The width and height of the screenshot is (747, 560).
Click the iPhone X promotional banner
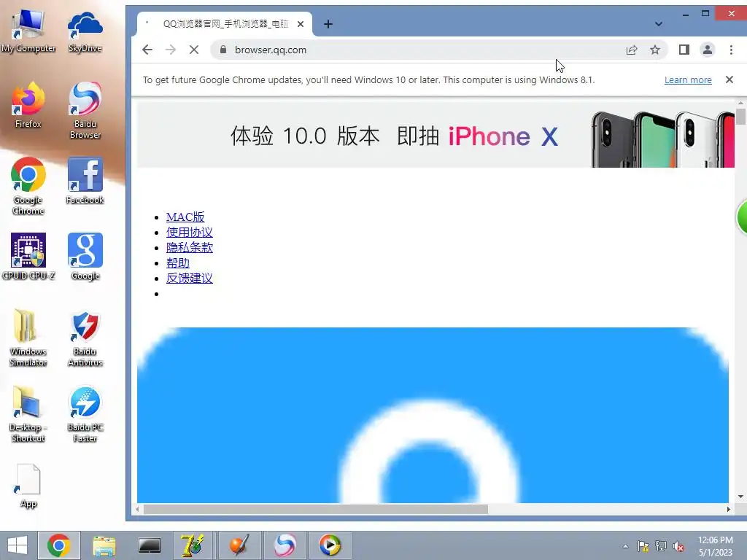coord(436,135)
